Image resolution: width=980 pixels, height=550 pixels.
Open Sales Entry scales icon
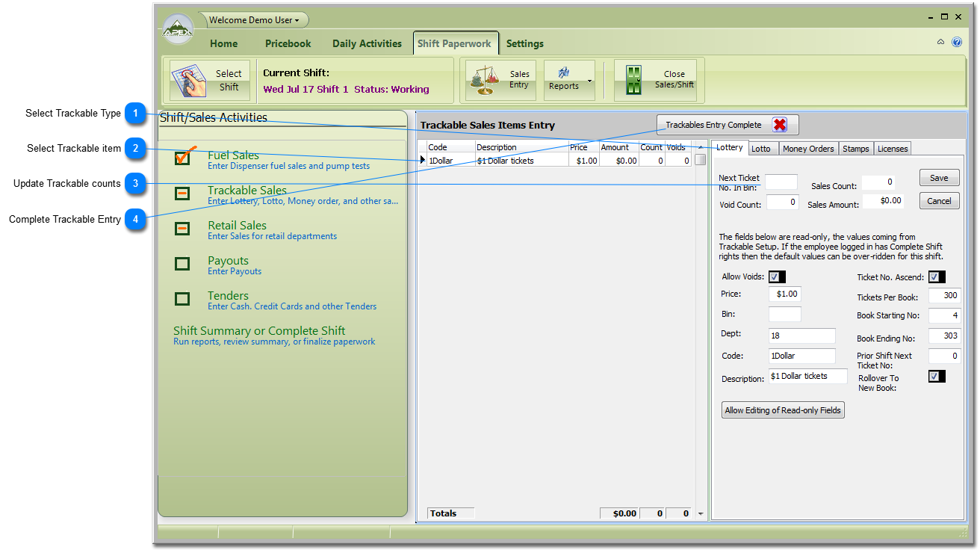[x=485, y=79]
